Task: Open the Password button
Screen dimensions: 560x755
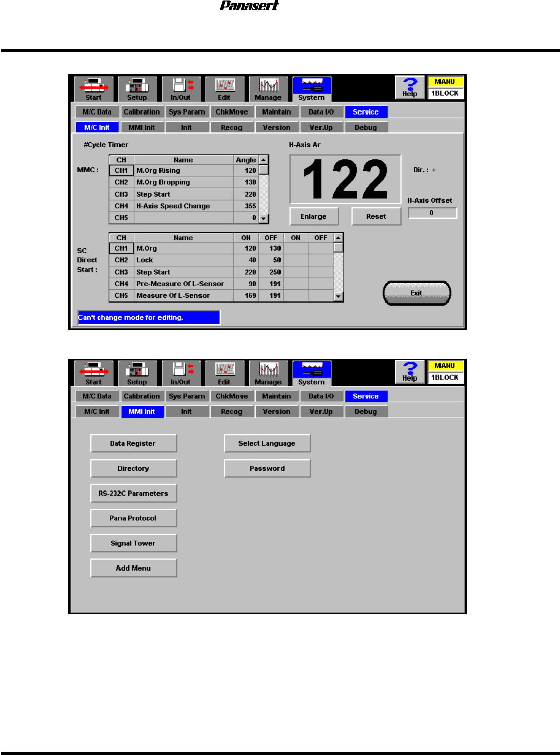Action: click(x=267, y=468)
